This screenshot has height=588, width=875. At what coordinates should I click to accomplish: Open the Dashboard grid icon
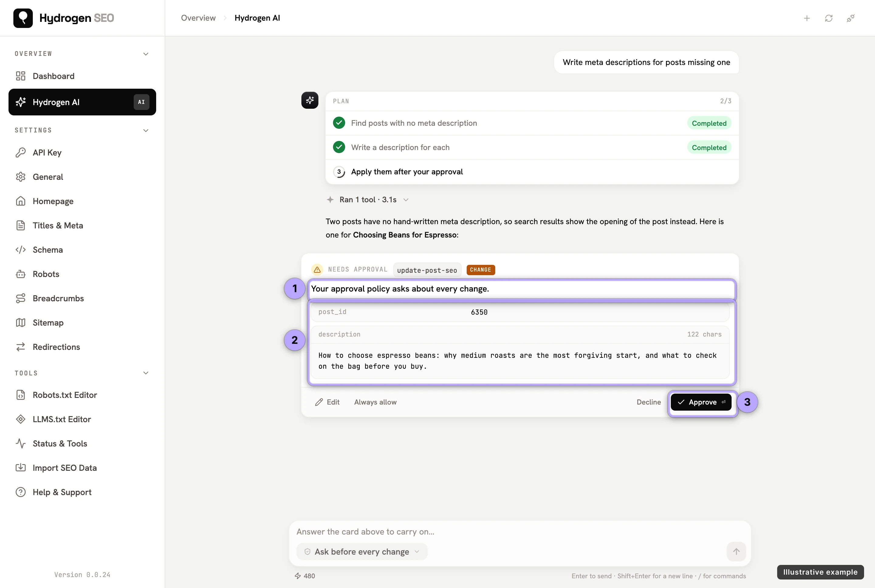21,76
